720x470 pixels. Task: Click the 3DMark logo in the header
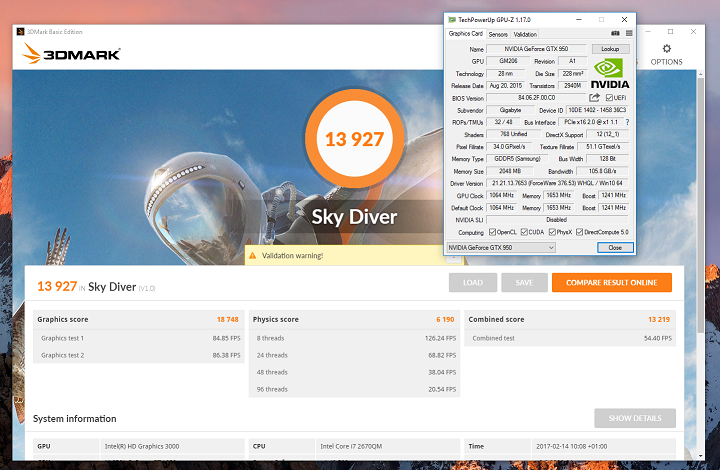[x=71, y=53]
